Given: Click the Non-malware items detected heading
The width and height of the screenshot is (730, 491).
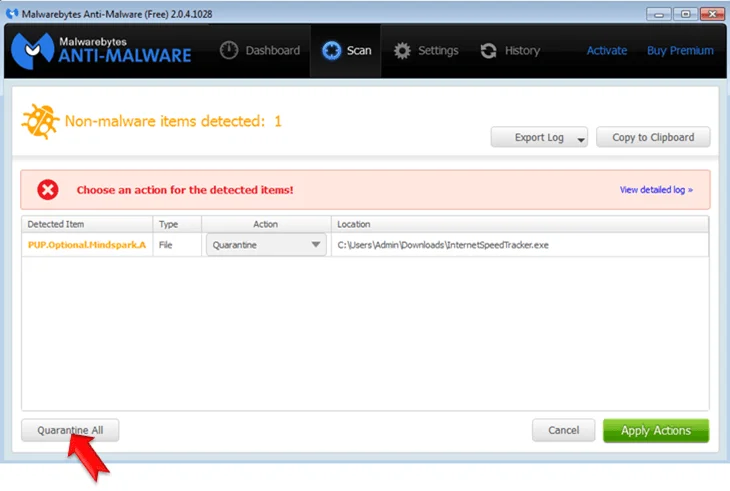Looking at the screenshot, I should (x=173, y=121).
